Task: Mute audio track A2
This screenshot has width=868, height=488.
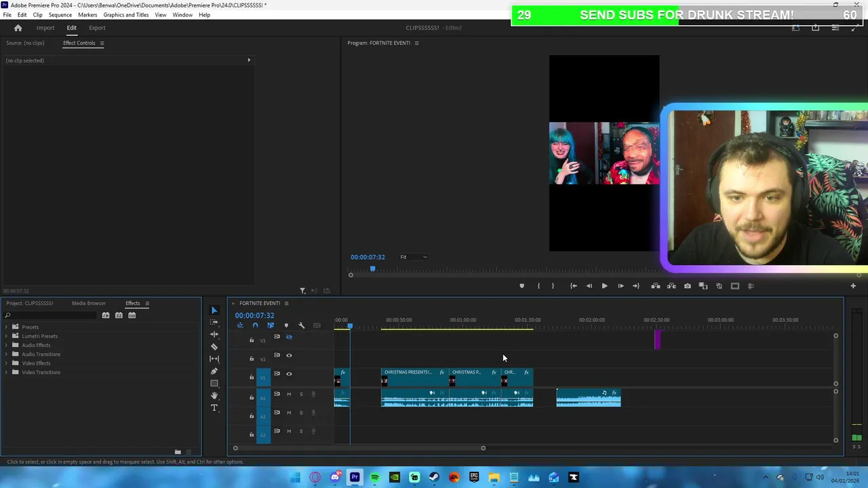Action: coord(289,413)
